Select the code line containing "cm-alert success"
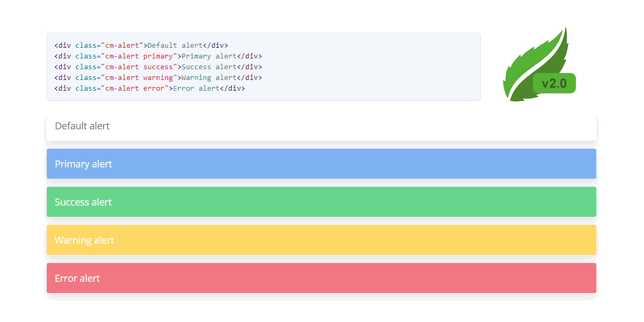Image resolution: width=644 pixels, height=322 pixels. coord(158,67)
